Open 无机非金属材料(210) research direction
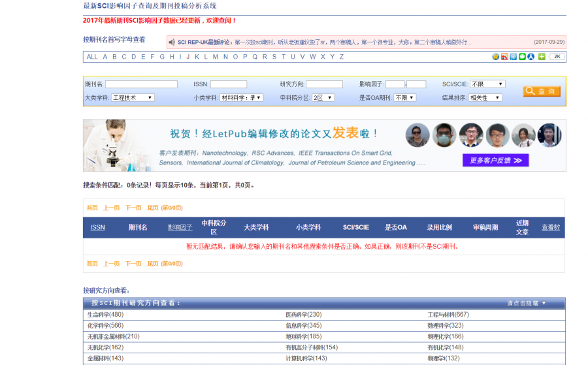 pyautogui.click(x=113, y=336)
